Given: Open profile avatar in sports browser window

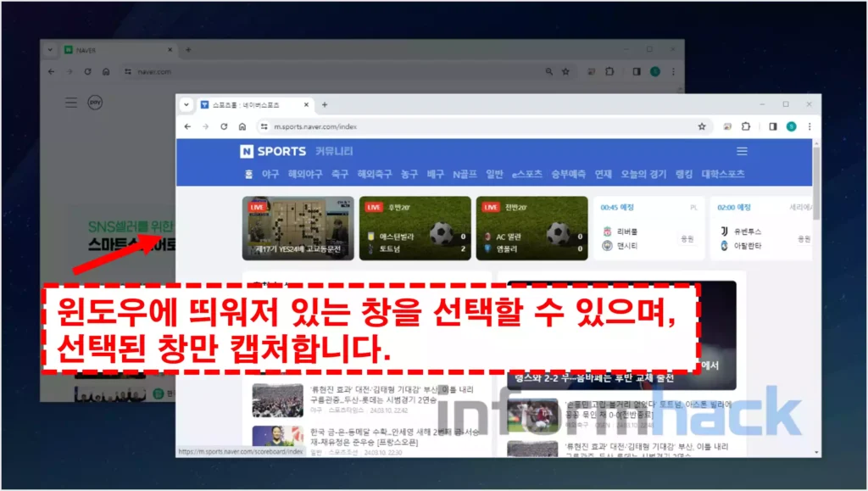Looking at the screenshot, I should click(x=792, y=126).
